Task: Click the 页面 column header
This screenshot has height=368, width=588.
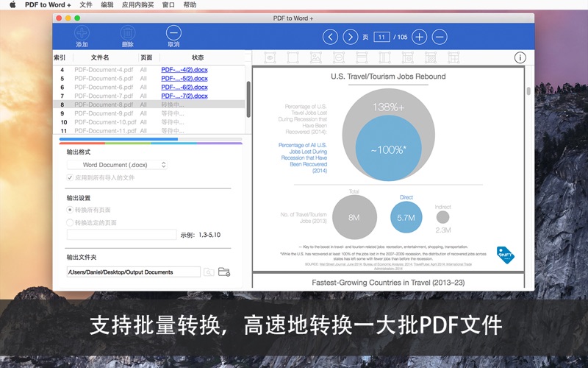Action: [146, 57]
